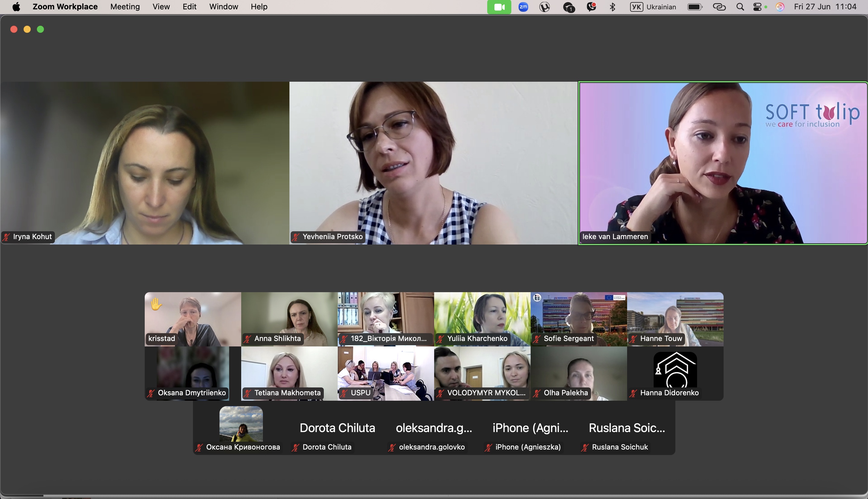The width and height of the screenshot is (868, 499).
Task: Click muted mic icon beside Iryna Kohut
Action: (x=6, y=237)
